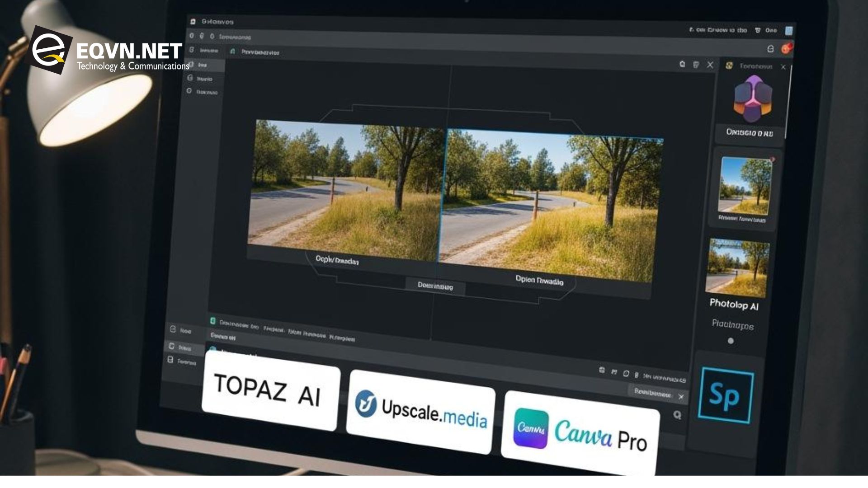The height and width of the screenshot is (488, 868).
Task: Click the caption under the right preview image
Action: tap(539, 280)
